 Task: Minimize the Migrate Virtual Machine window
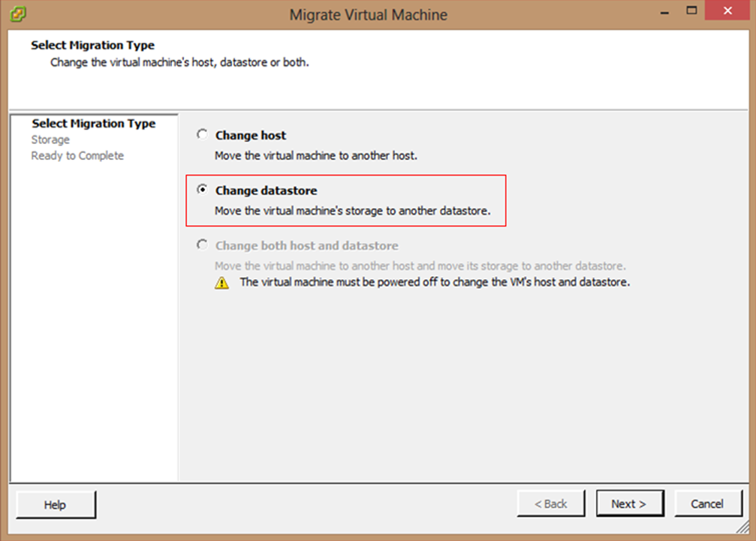pos(664,12)
